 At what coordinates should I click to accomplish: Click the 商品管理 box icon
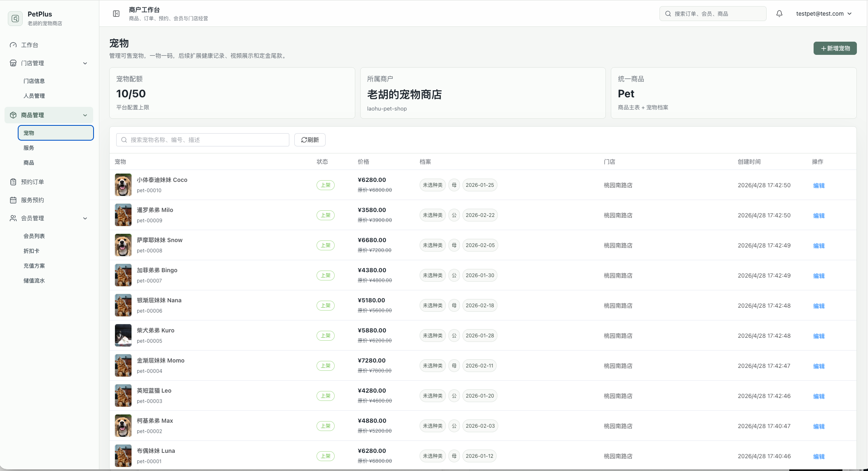pyautogui.click(x=13, y=115)
